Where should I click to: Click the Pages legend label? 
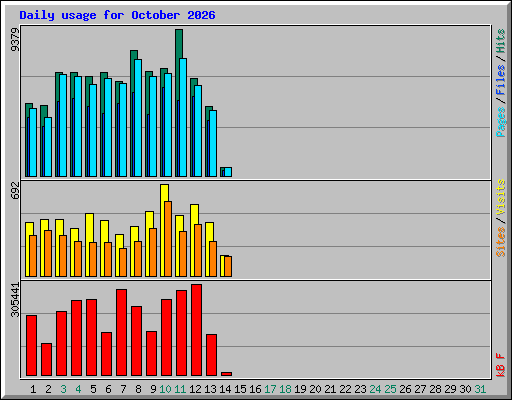500,122
